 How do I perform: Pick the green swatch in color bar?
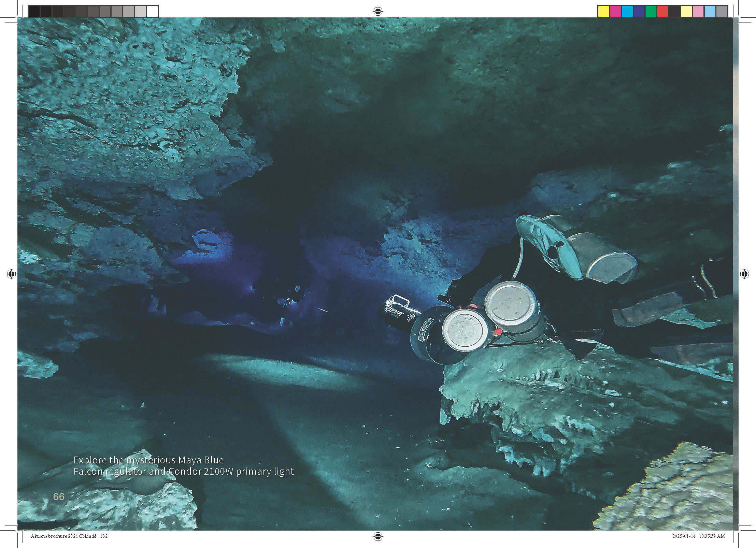(x=651, y=11)
